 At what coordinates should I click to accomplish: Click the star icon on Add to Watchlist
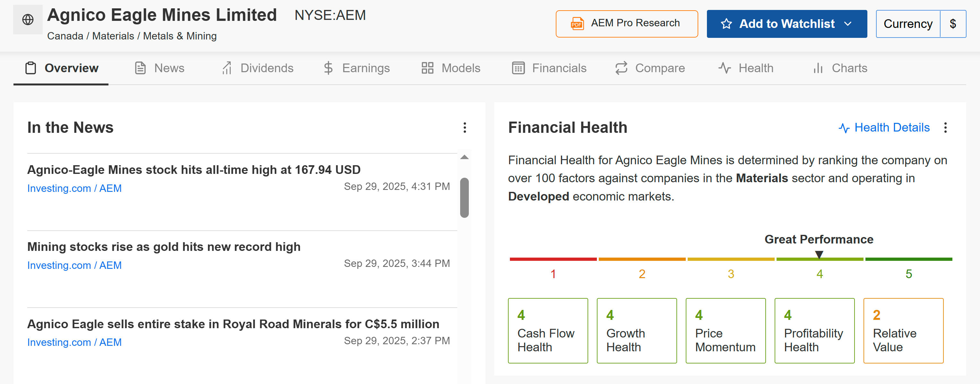point(726,24)
